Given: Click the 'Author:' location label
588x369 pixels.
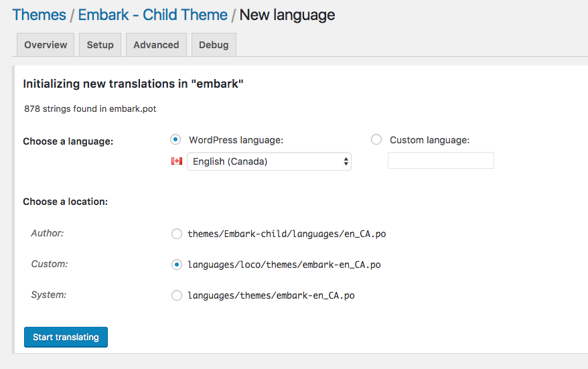Looking at the screenshot, I should click(x=48, y=233).
